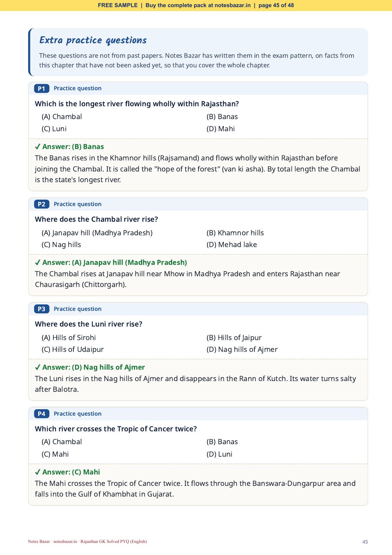
Task: Select option (B) Banas in question P1
Action: tap(222, 117)
